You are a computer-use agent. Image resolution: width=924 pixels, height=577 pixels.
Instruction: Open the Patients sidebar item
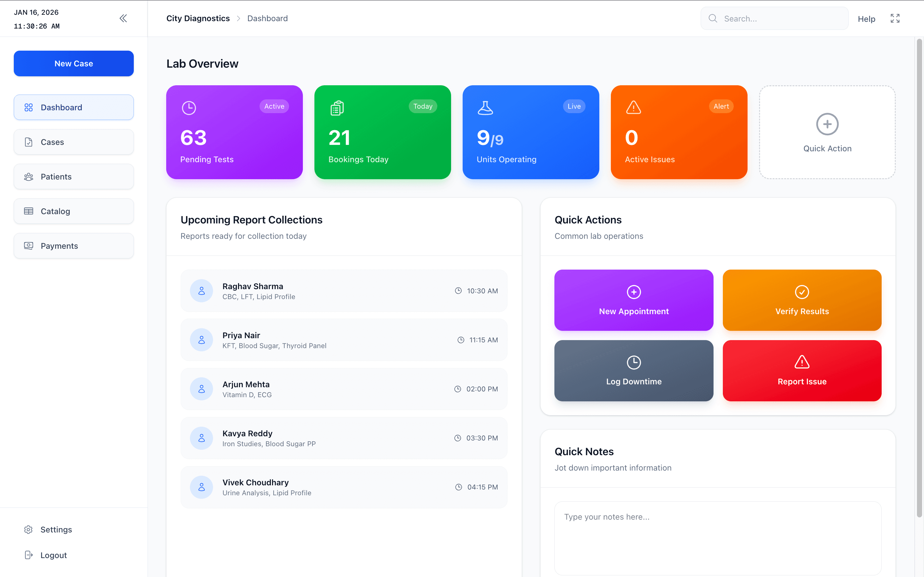coord(74,177)
